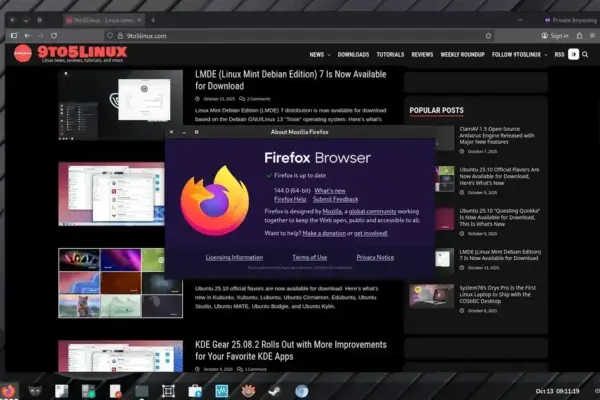This screenshot has height=400, width=600.
Task: Open the DOWNLOADS menu item
Action: click(353, 55)
